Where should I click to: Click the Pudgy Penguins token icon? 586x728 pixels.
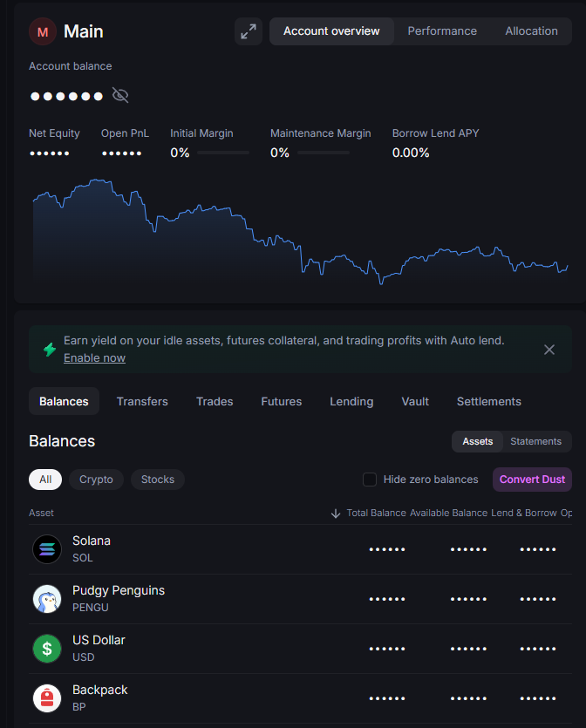click(x=47, y=599)
